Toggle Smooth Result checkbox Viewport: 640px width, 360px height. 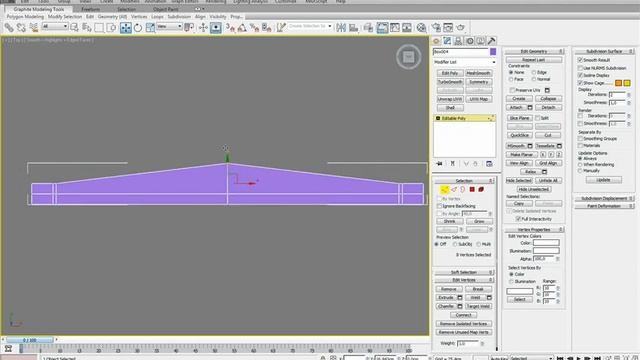click(580, 60)
